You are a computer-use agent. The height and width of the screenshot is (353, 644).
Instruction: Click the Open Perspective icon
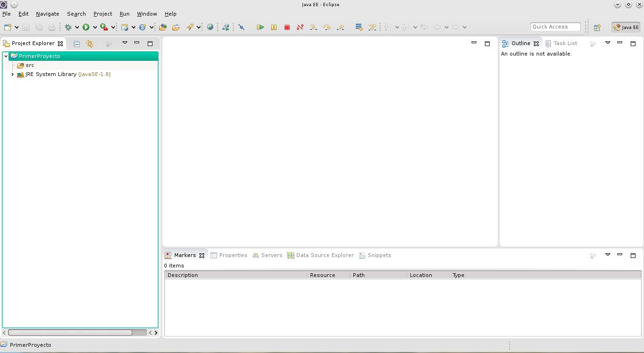(597, 27)
